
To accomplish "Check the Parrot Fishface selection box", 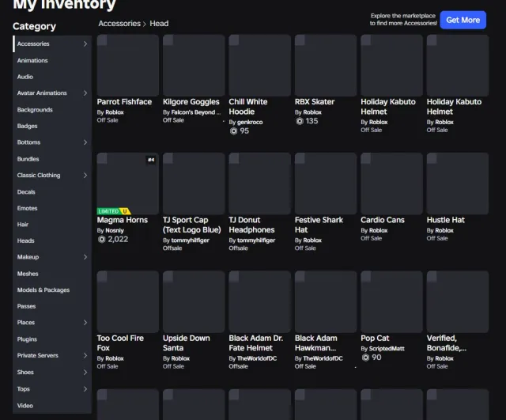I will [102, 40].
